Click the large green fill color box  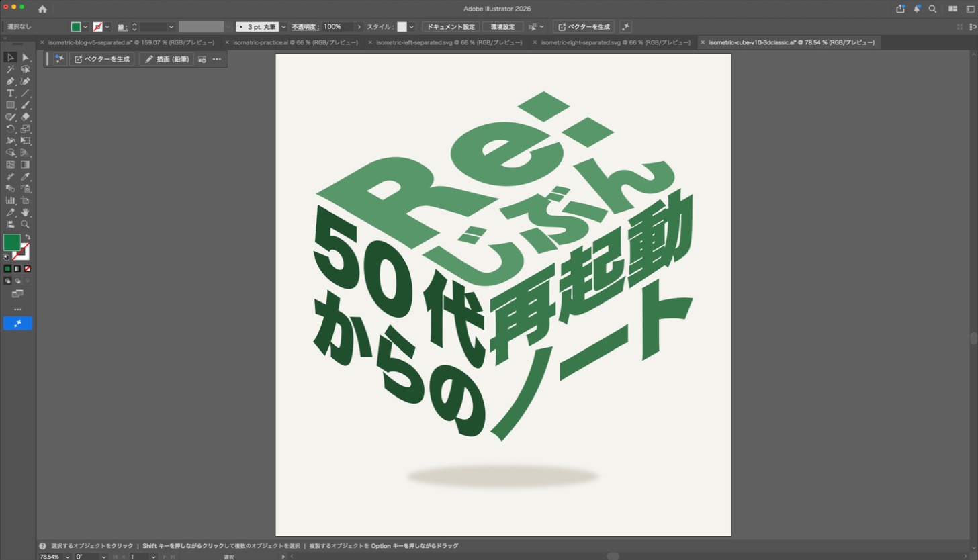[x=12, y=242]
